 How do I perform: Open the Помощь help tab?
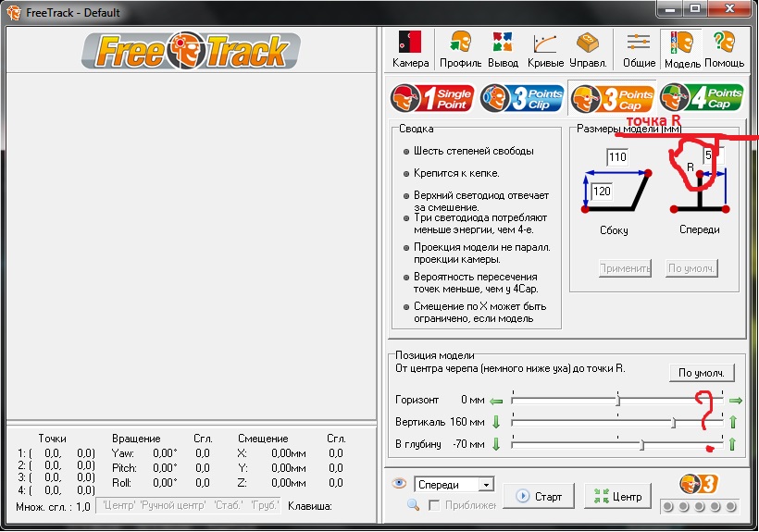724,49
